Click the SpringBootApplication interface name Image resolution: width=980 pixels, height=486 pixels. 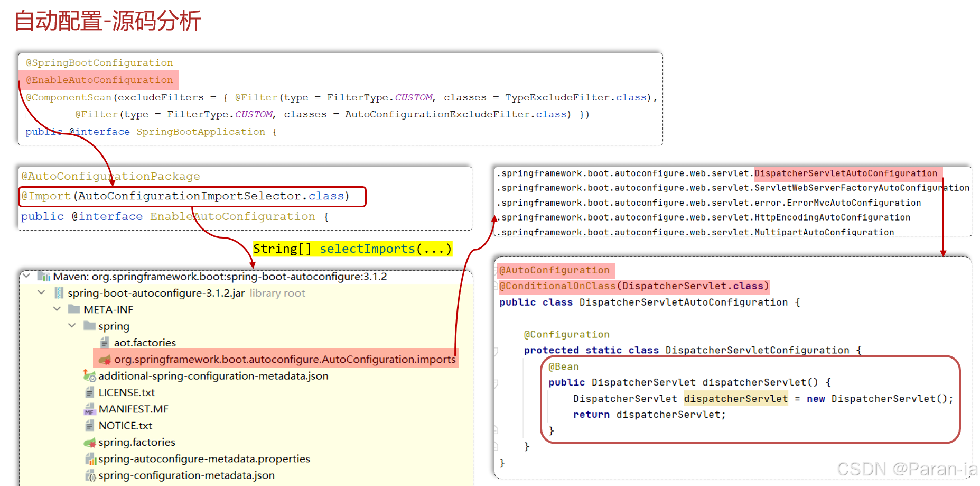(201, 132)
